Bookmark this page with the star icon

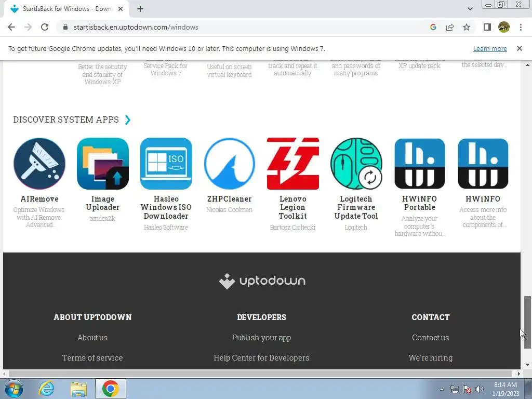(467, 27)
